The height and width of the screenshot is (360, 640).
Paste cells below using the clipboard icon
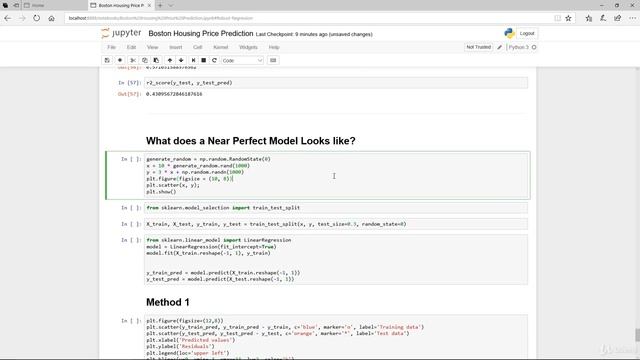pos(156,60)
